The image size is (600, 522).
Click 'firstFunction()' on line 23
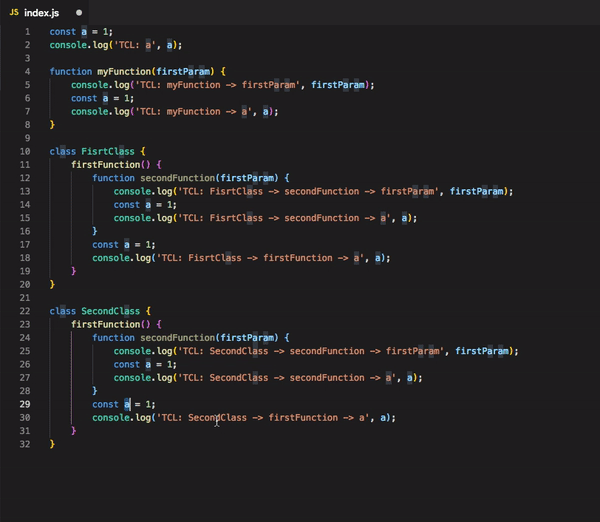pos(111,325)
